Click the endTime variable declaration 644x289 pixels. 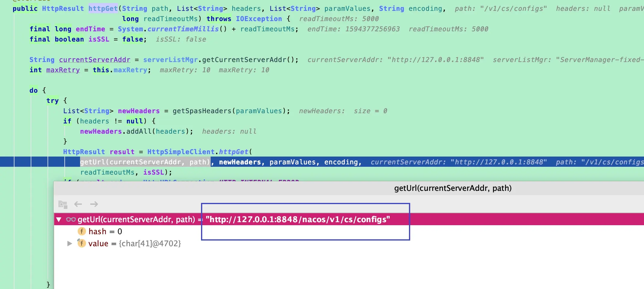point(90,29)
